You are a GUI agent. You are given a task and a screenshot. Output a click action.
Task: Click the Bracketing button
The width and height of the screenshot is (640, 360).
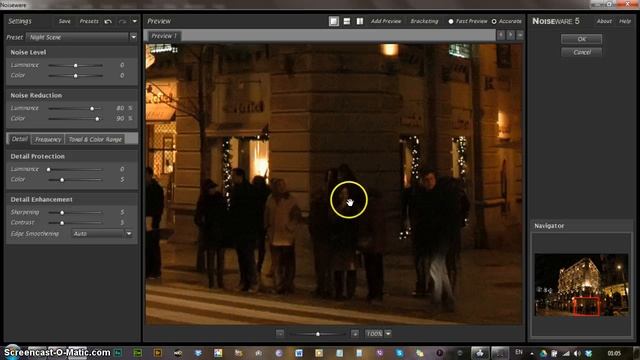click(x=424, y=21)
